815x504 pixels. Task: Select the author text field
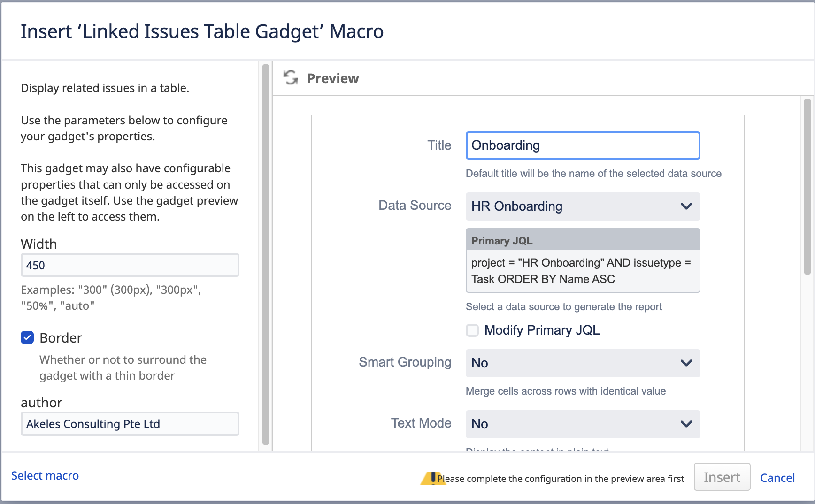(130, 424)
